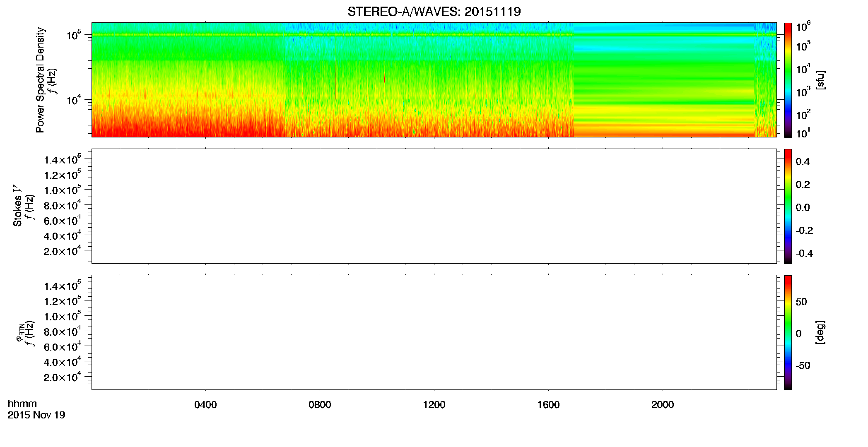This screenshot has height=447, width=868.
Task: Click the [sfu] units label
Action: (820, 80)
